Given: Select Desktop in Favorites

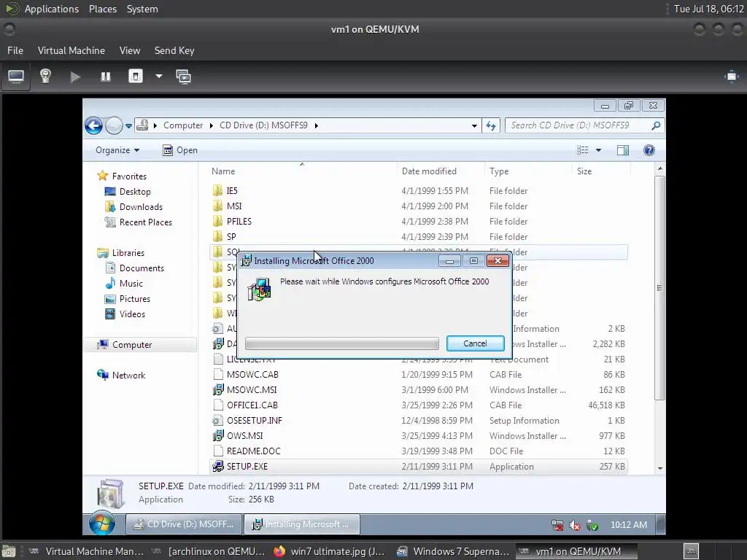Looking at the screenshot, I should (135, 192).
